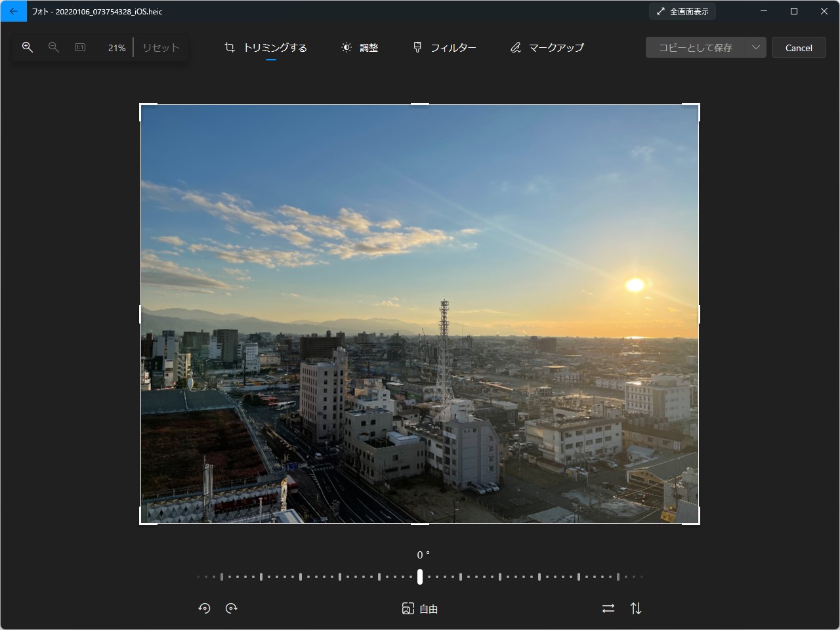Minimize the Photos window
Image resolution: width=840 pixels, height=630 pixels.
coord(764,11)
